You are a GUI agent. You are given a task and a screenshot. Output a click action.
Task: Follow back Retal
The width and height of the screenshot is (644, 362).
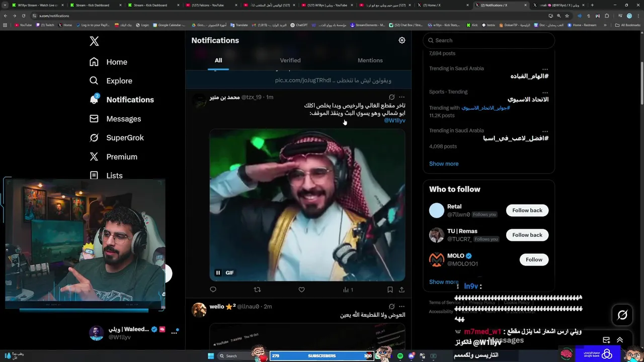[527, 210]
